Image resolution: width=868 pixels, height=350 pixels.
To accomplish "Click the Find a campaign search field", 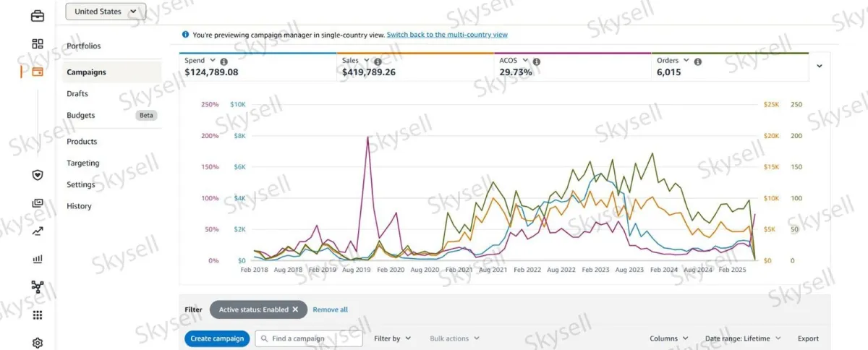I will 310,338.
